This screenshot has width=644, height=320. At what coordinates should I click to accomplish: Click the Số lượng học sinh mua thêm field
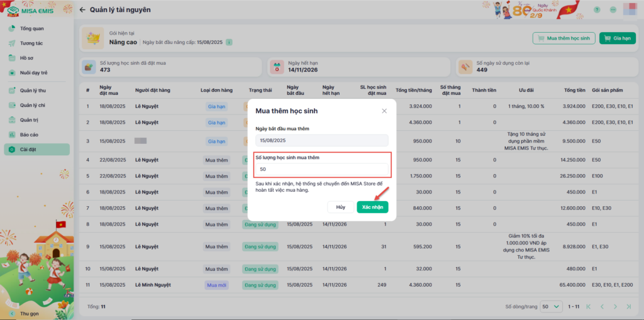[x=321, y=170]
